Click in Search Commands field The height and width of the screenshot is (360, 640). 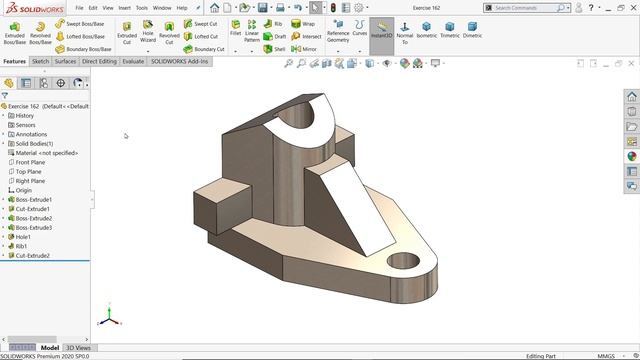tap(524, 8)
